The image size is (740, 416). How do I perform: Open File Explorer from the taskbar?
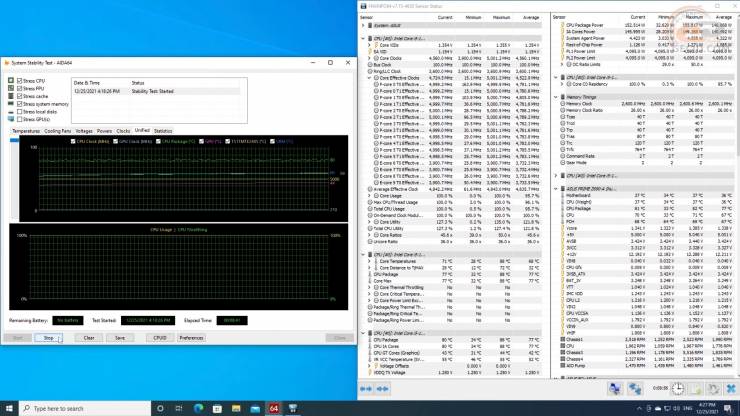coord(236,408)
